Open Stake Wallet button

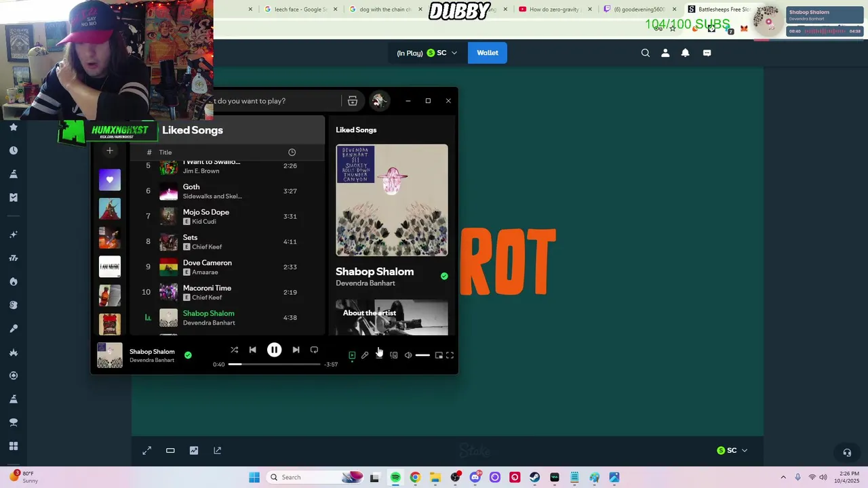coord(488,53)
